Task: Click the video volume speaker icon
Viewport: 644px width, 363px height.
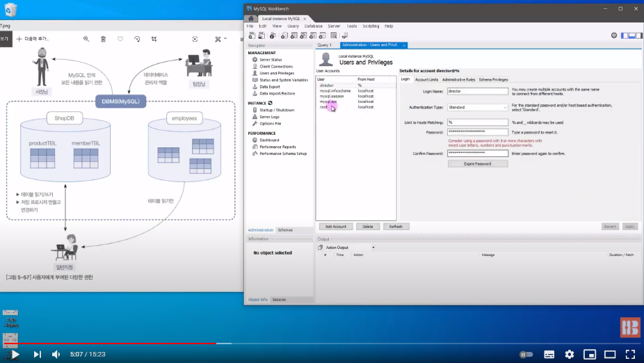Action: pyautogui.click(x=56, y=355)
